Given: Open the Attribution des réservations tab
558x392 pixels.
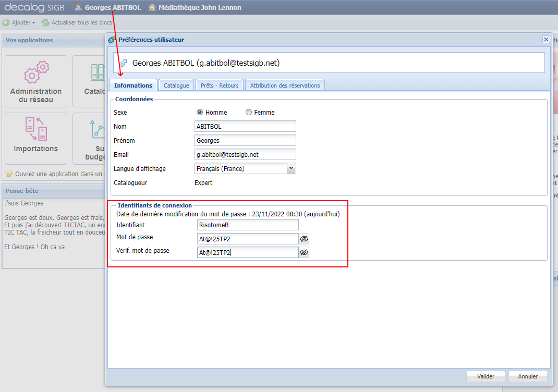Looking at the screenshot, I should 285,85.
